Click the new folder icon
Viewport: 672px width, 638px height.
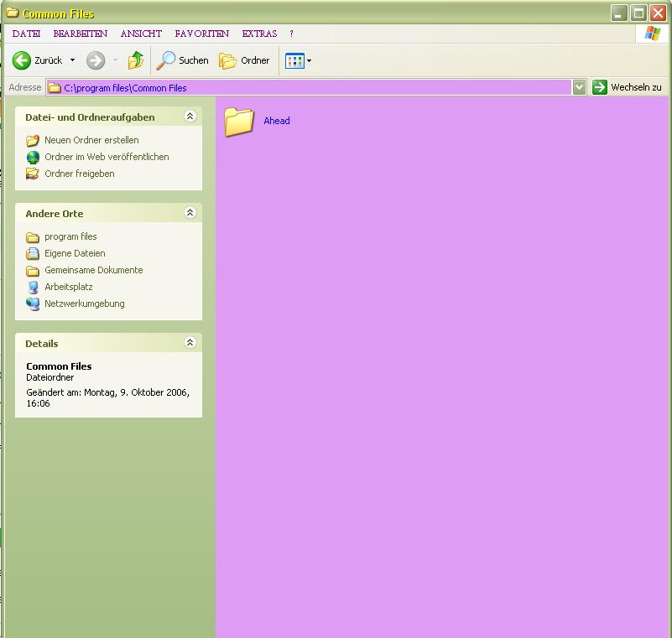[x=33, y=141]
